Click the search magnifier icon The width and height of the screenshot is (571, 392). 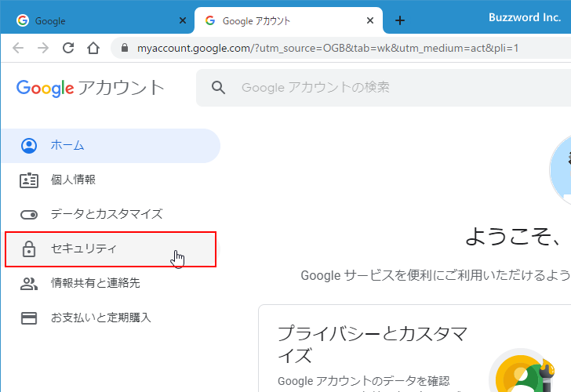coord(218,88)
